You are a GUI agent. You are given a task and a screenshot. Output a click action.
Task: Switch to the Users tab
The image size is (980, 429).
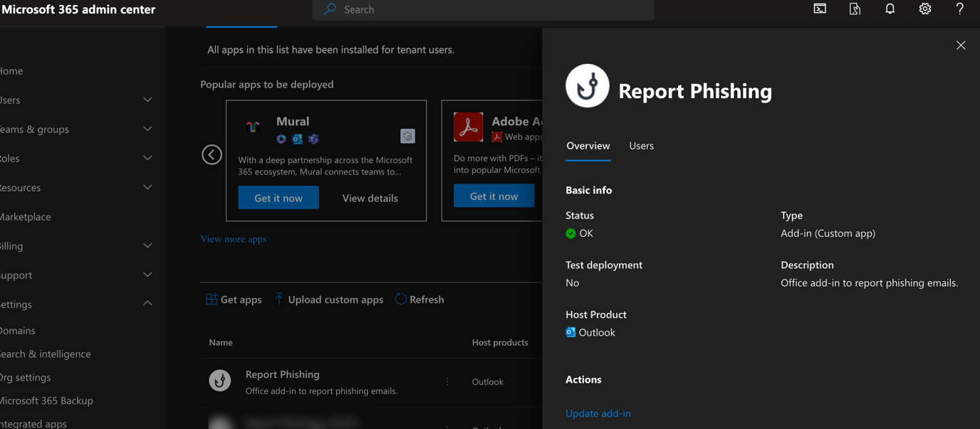pos(641,145)
